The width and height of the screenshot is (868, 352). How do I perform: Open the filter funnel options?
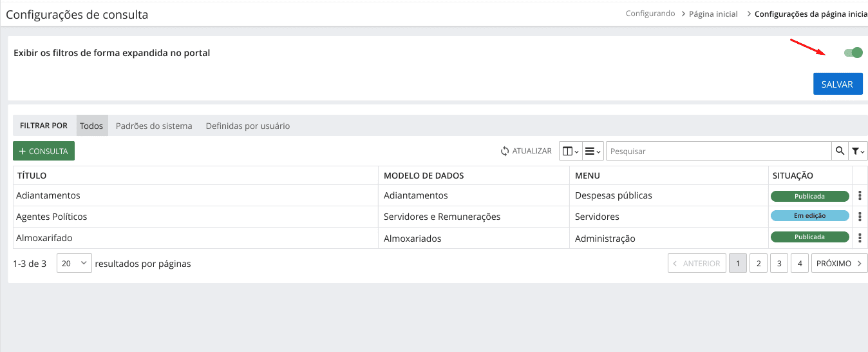(x=858, y=151)
